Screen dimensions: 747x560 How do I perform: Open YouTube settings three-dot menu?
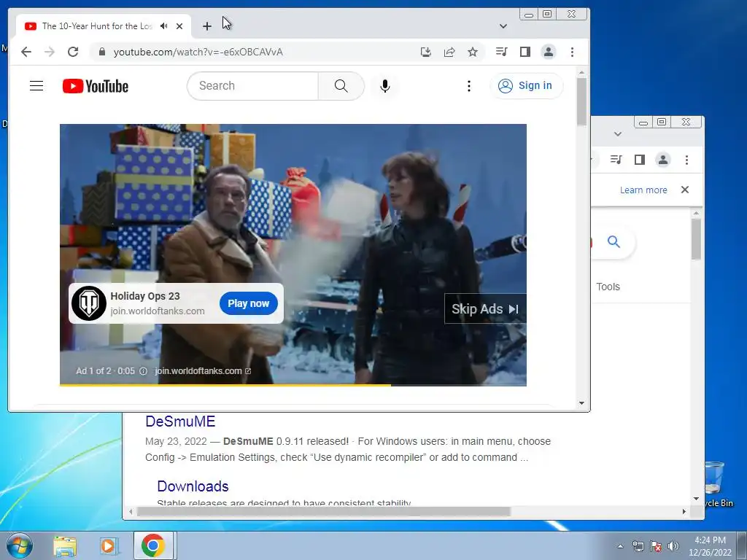click(469, 86)
